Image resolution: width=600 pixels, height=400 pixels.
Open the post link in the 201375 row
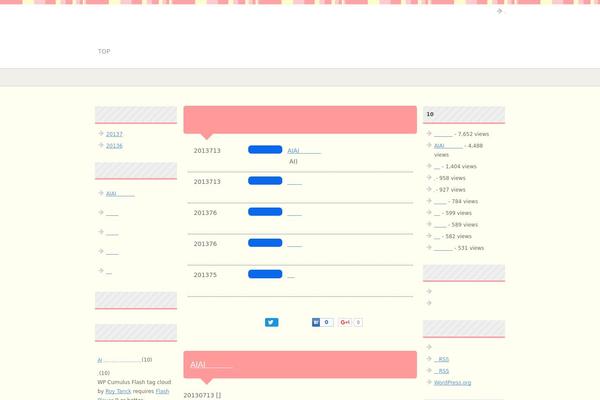pyautogui.click(x=291, y=275)
